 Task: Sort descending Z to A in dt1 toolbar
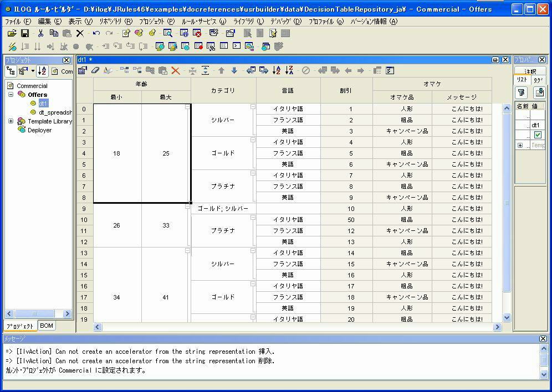click(289, 71)
